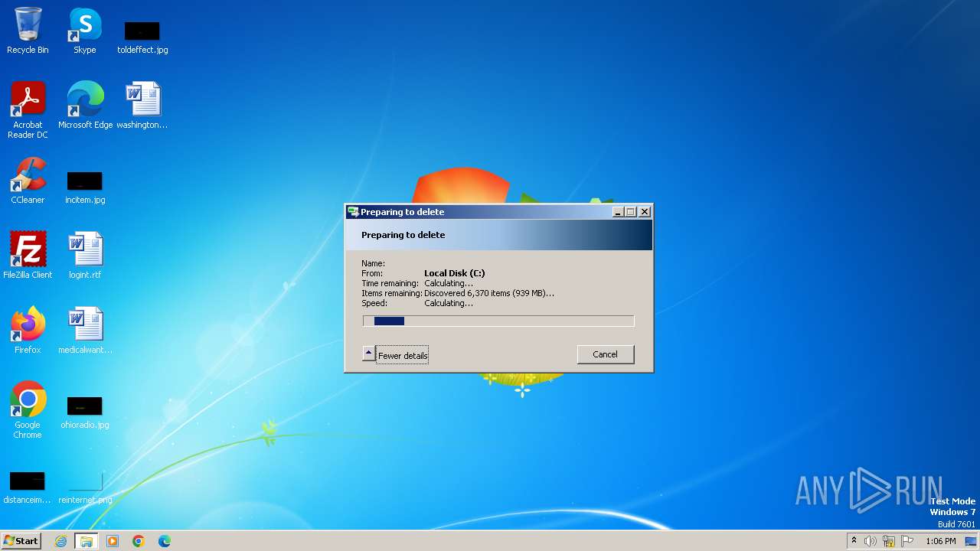Launch Microsoft Edge desktop shortcut
Image resolution: width=980 pixels, height=551 pixels.
point(85,106)
